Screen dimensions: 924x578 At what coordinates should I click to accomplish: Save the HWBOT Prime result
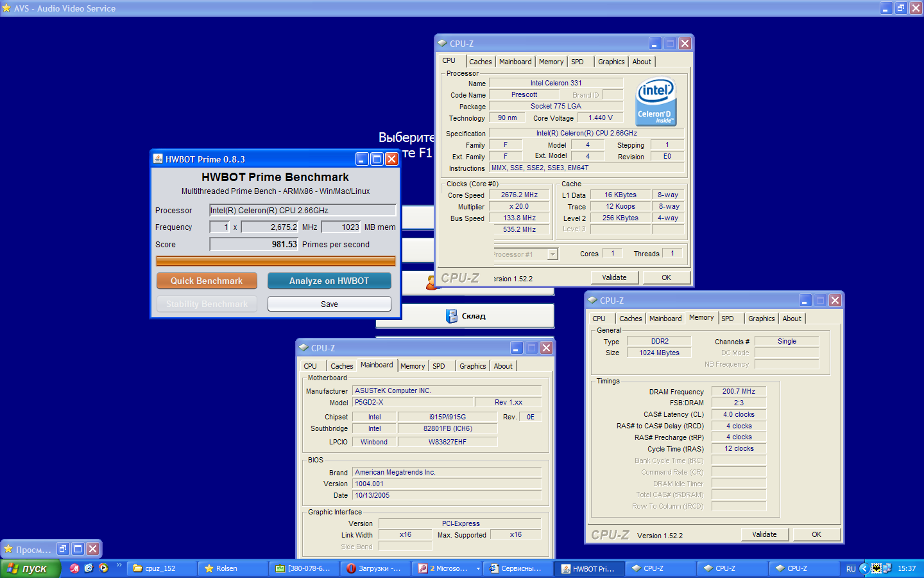[329, 304]
